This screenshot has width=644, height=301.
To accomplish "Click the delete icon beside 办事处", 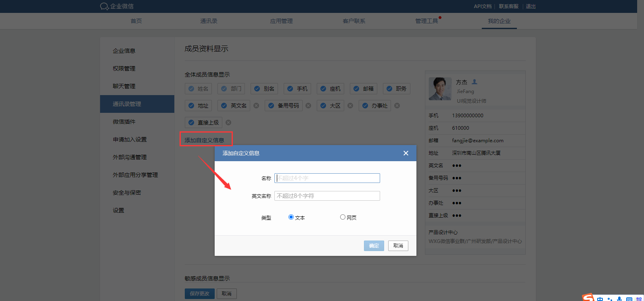I will (x=397, y=106).
